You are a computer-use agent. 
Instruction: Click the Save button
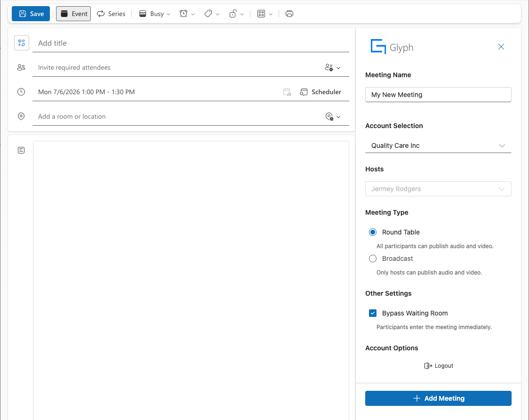31,14
